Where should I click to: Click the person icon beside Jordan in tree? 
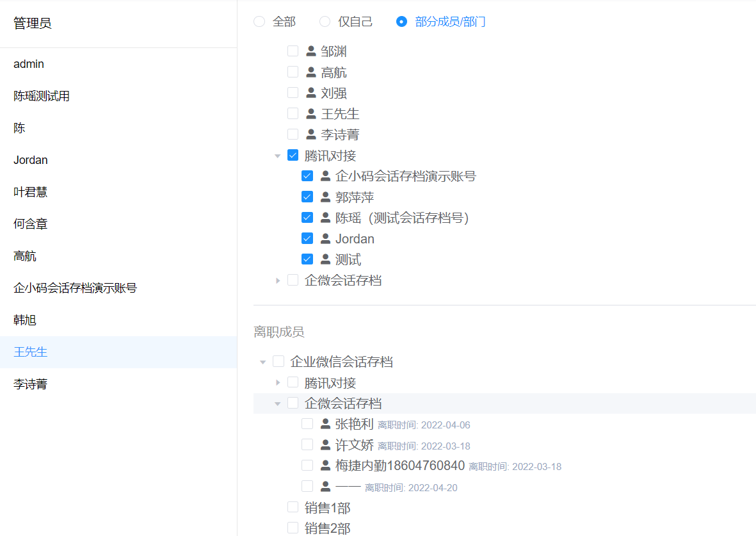point(325,239)
